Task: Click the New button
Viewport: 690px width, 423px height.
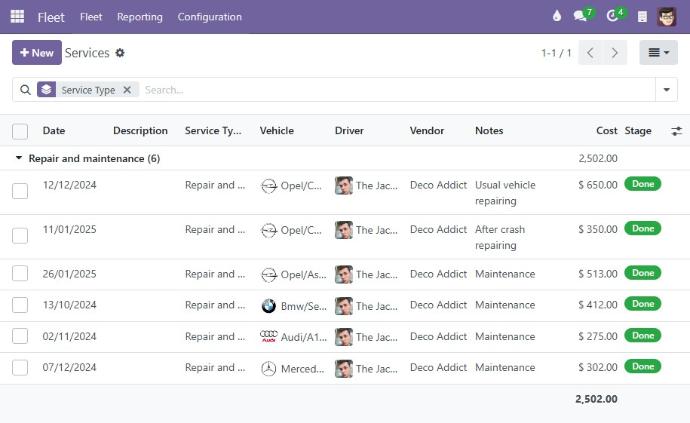Action: [37, 53]
